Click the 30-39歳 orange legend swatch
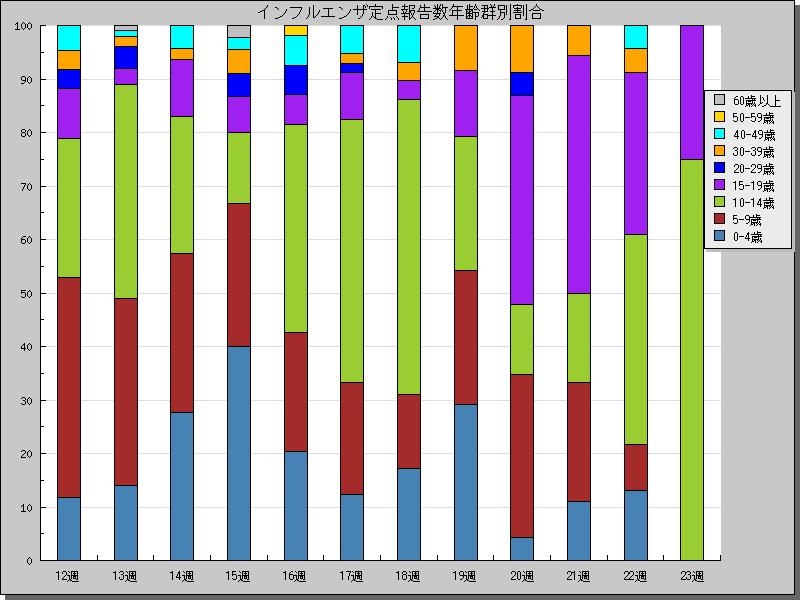Image resolution: width=800 pixels, height=600 pixels. (x=719, y=151)
